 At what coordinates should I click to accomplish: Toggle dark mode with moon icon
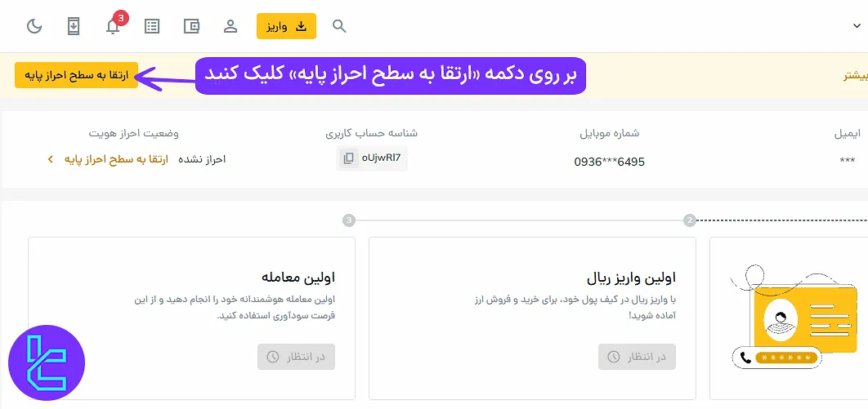[x=34, y=26]
